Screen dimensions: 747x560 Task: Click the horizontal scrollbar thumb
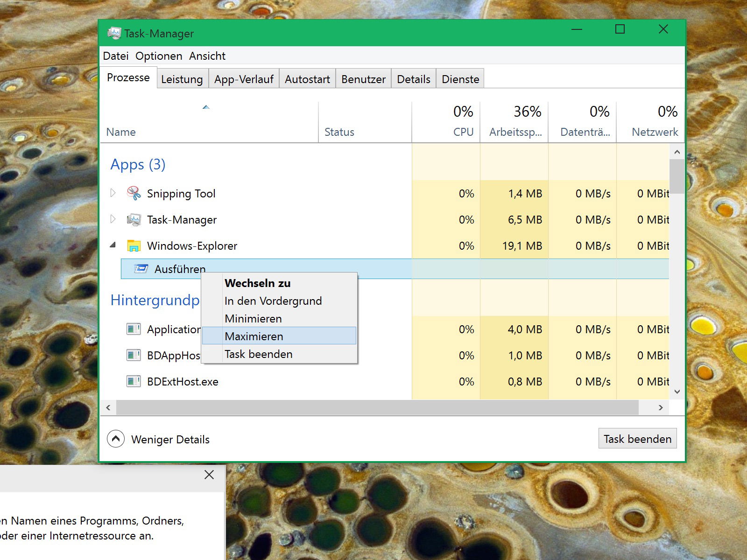click(377, 407)
